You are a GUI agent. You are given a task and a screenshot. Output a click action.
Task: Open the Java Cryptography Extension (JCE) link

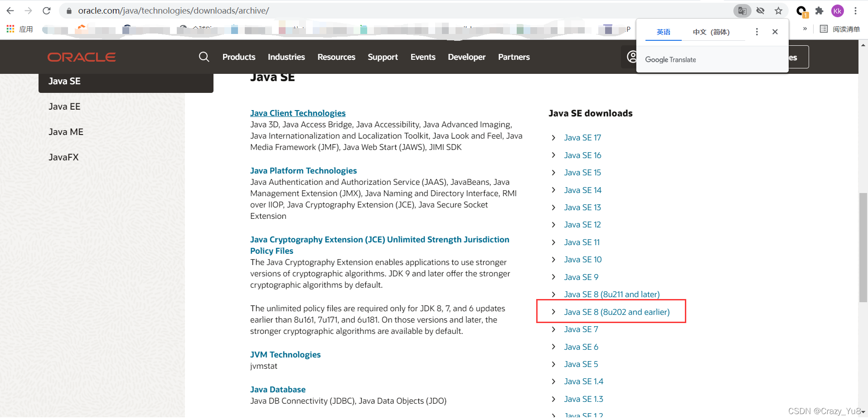click(379, 245)
